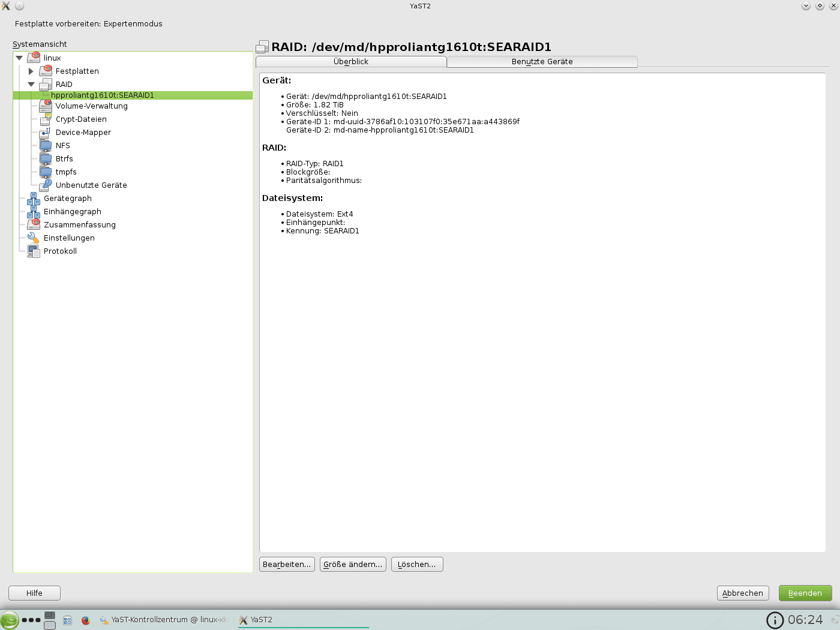Screen dimensions: 840x630
Task: Select the NFS folder icon
Action: point(46,145)
